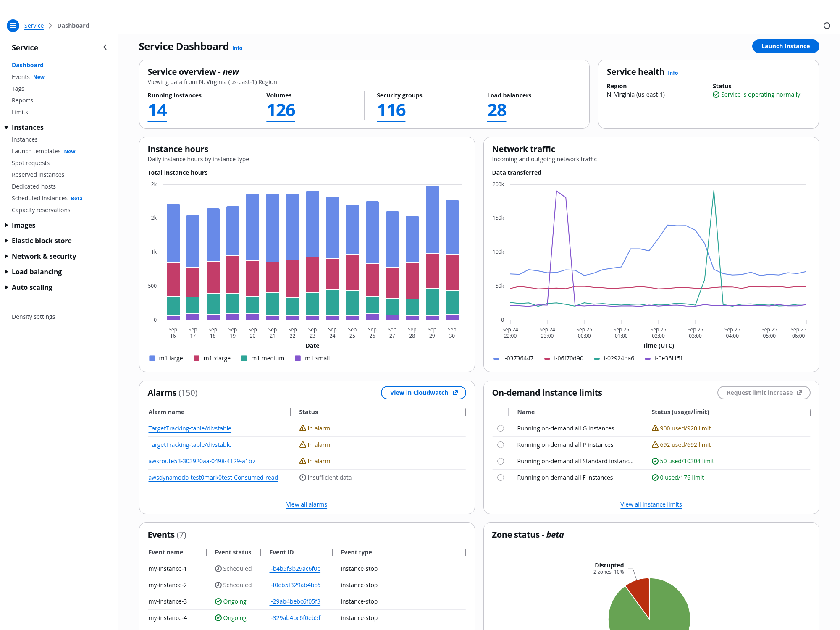Click the m1.xlarge legend color swatch
The height and width of the screenshot is (630, 840).
196,358
